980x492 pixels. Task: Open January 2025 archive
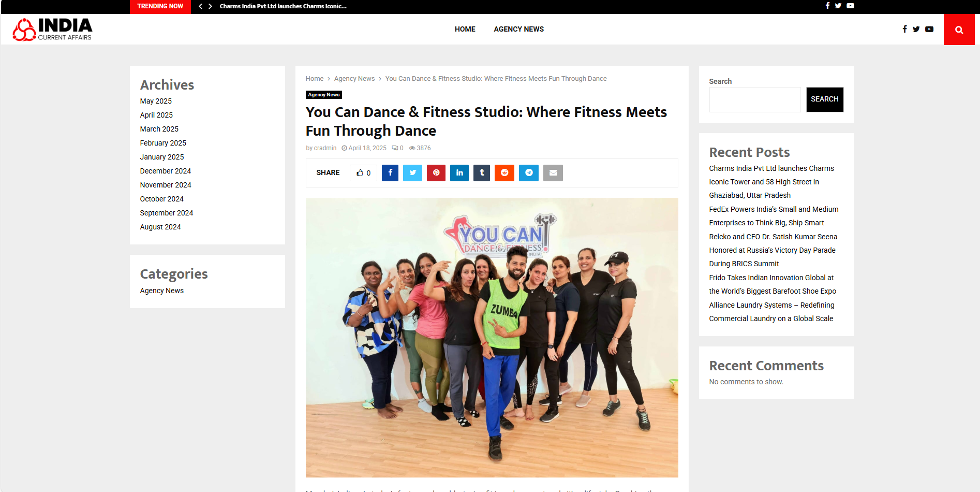tap(162, 157)
